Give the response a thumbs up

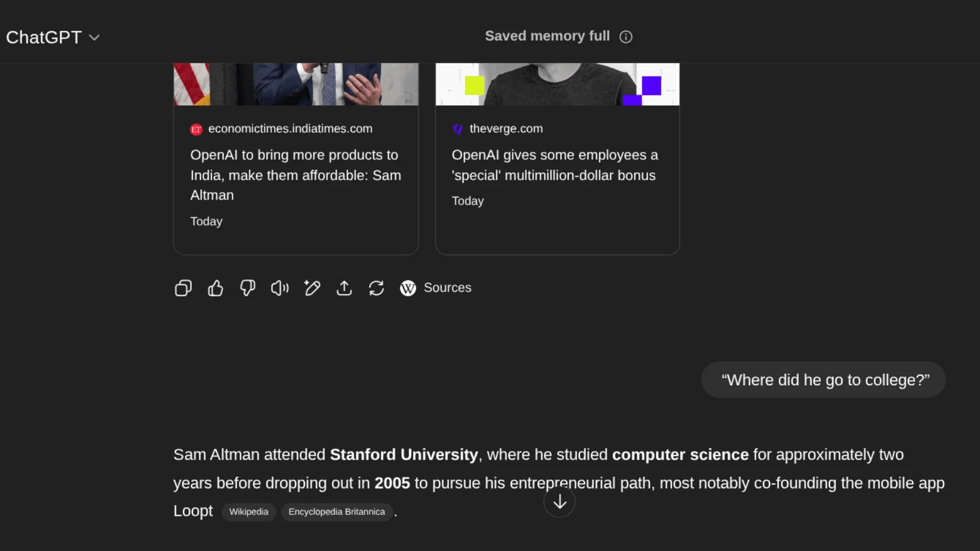click(215, 288)
